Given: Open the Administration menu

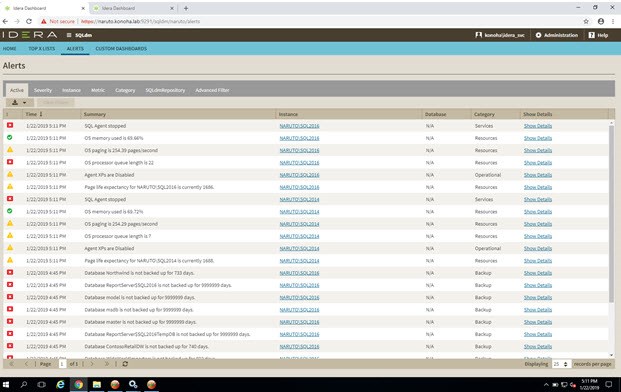Looking at the screenshot, I should pos(556,35).
